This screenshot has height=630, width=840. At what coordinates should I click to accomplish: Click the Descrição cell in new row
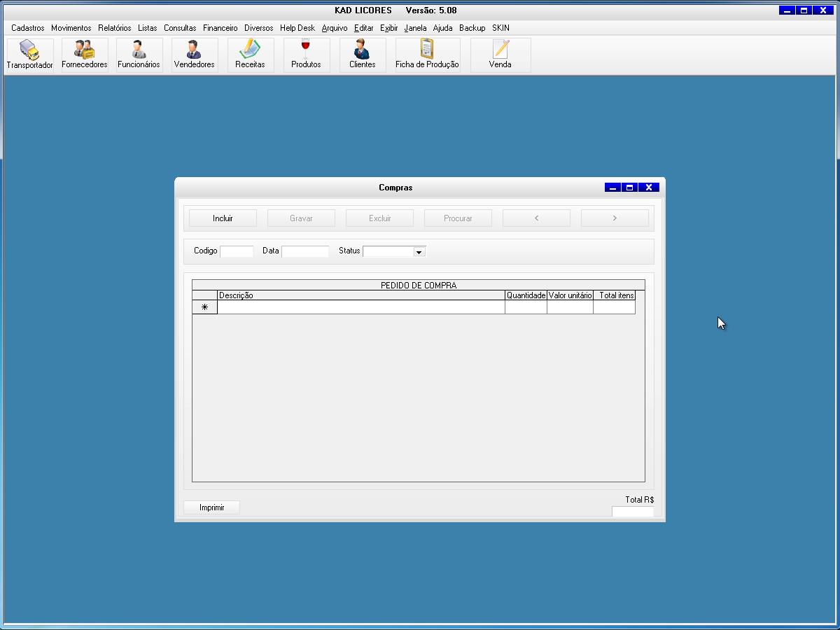pyautogui.click(x=361, y=307)
